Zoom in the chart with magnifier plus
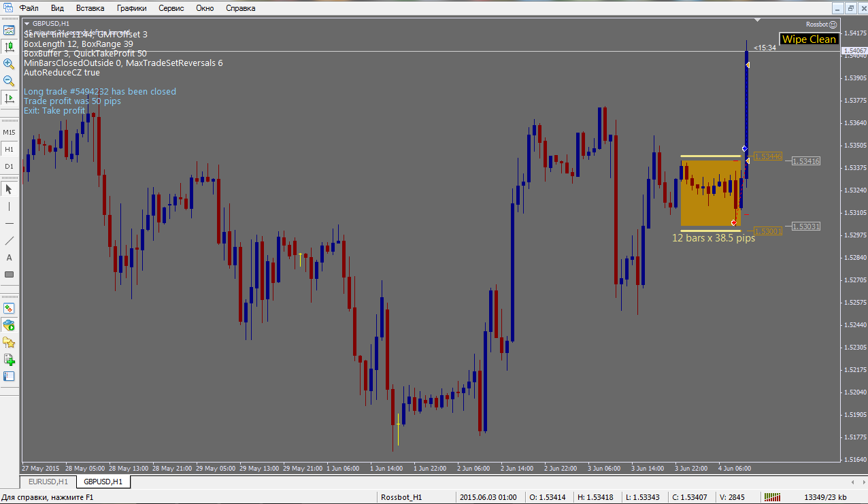The image size is (868, 504). click(x=9, y=64)
